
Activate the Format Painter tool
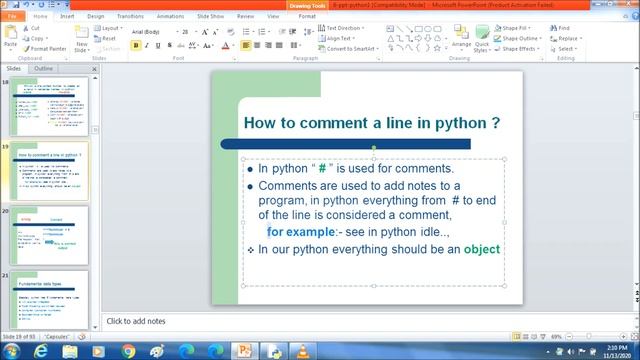44,49
